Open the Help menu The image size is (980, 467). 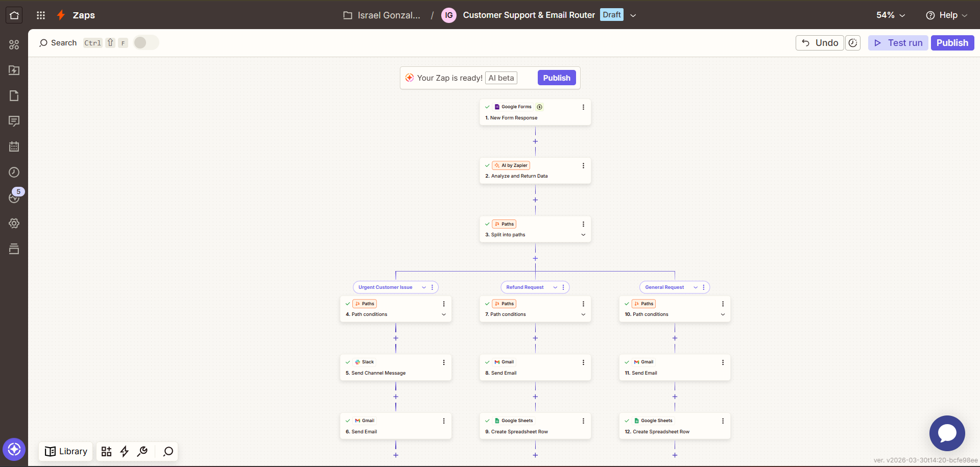pyautogui.click(x=946, y=15)
